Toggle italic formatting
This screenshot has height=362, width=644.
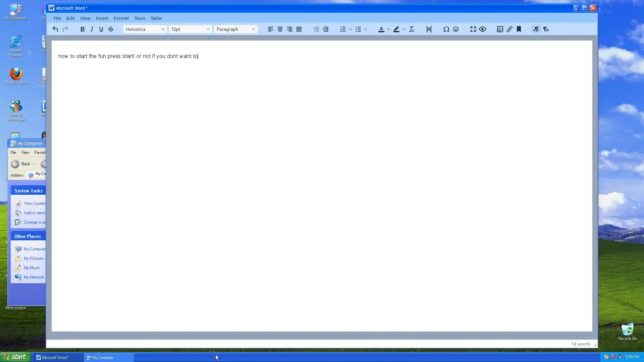[92, 29]
